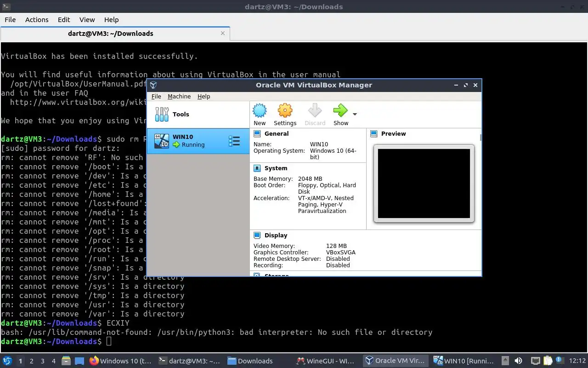Open terminal Help menu
Screen dimensions: 588x368
click(111, 19)
